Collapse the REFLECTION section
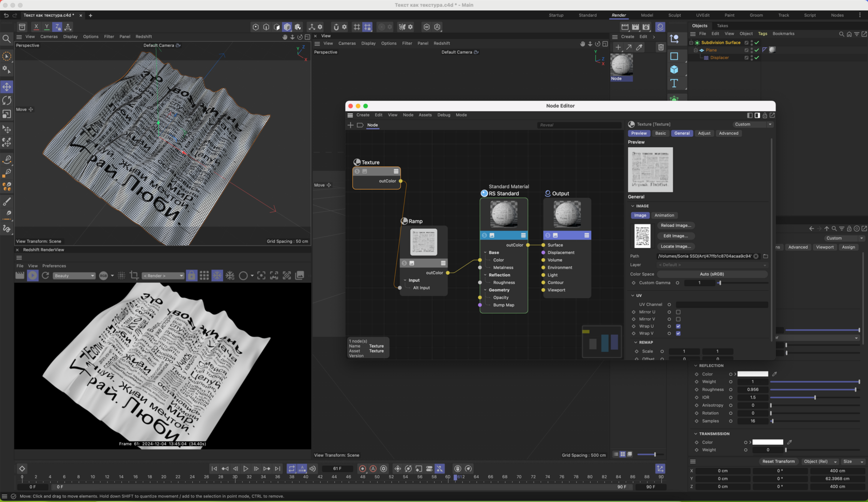The image size is (868, 502). coord(696,366)
